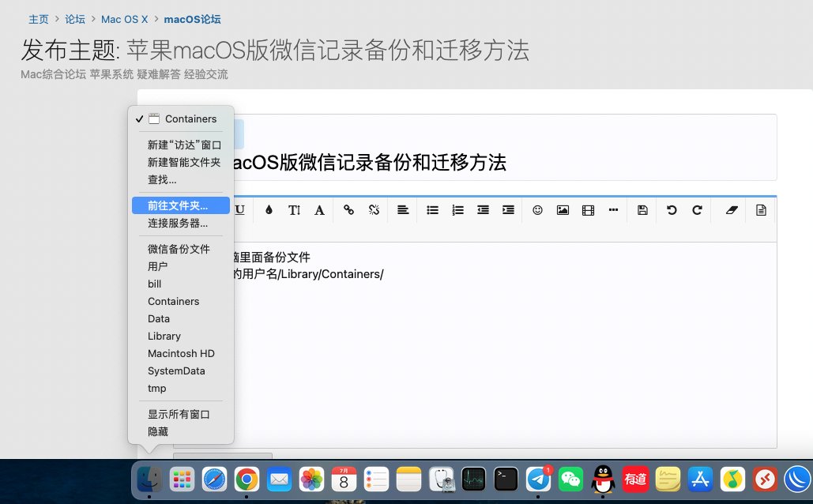Open macOS论坛 breadcrumb link

192,19
